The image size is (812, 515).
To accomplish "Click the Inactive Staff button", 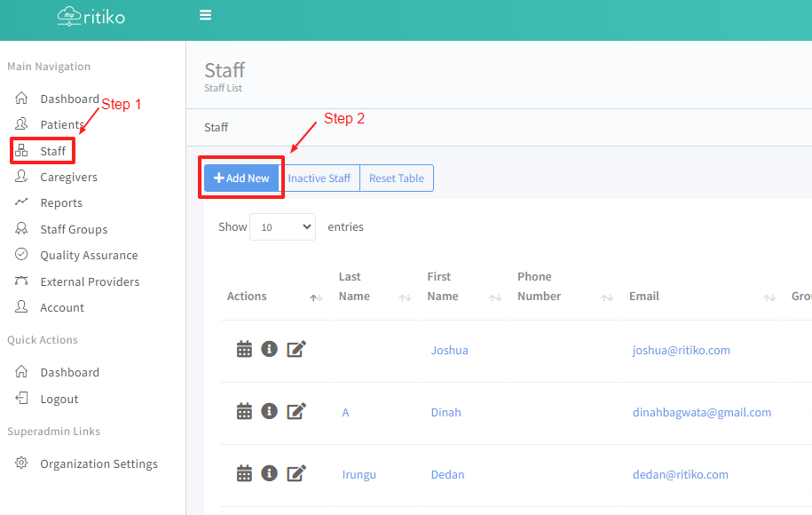I will tap(319, 178).
